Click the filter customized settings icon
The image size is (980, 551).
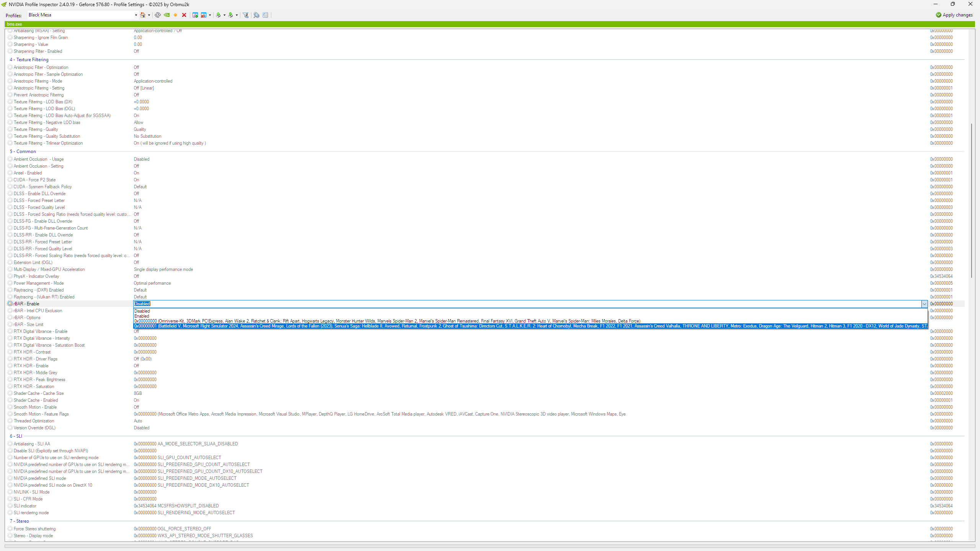coord(246,15)
